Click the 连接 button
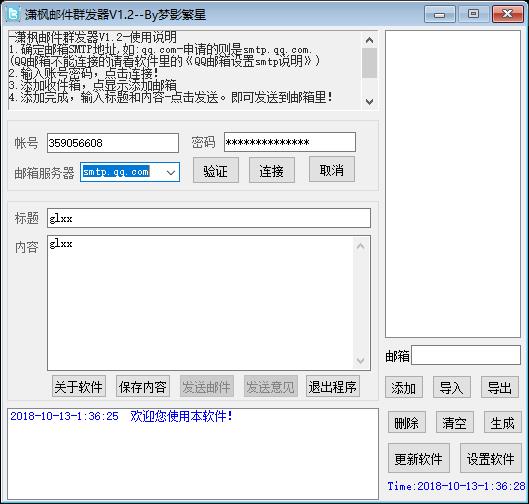The height and width of the screenshot is (504, 529). tap(272, 170)
